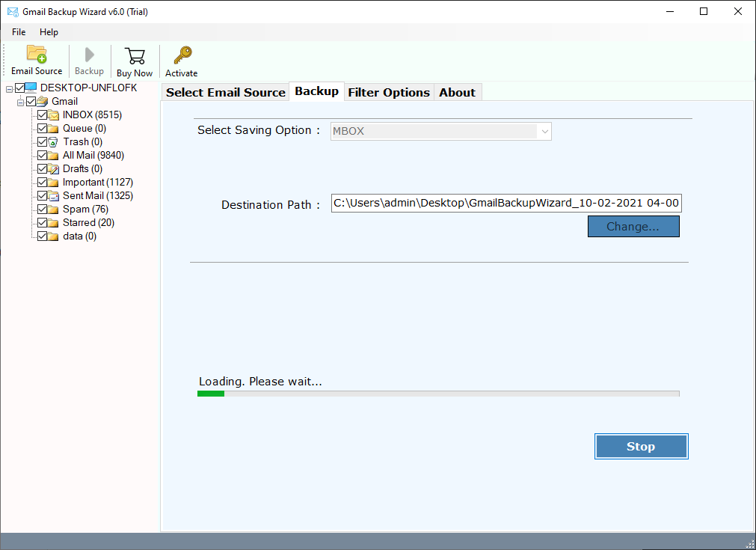Click the Queue folder icon

tap(54, 129)
